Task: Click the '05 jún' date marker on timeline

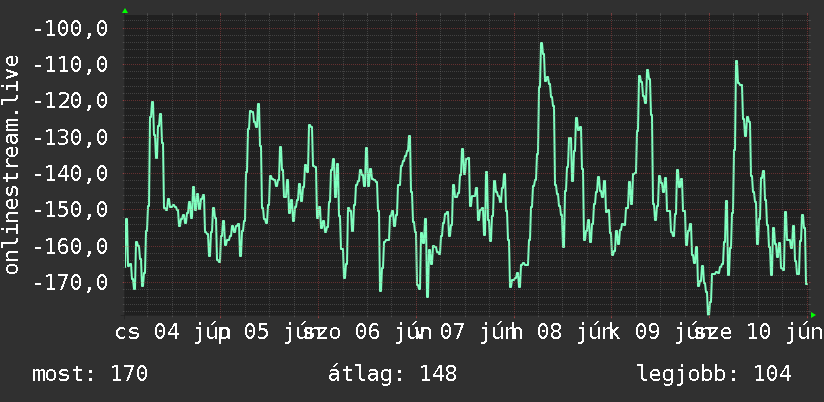Action: [276, 333]
